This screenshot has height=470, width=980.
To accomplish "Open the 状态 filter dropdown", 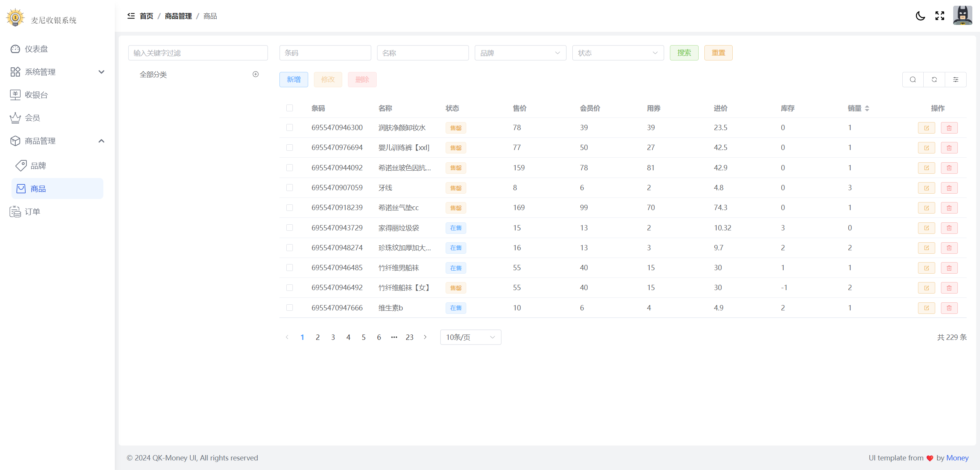I will point(618,53).
